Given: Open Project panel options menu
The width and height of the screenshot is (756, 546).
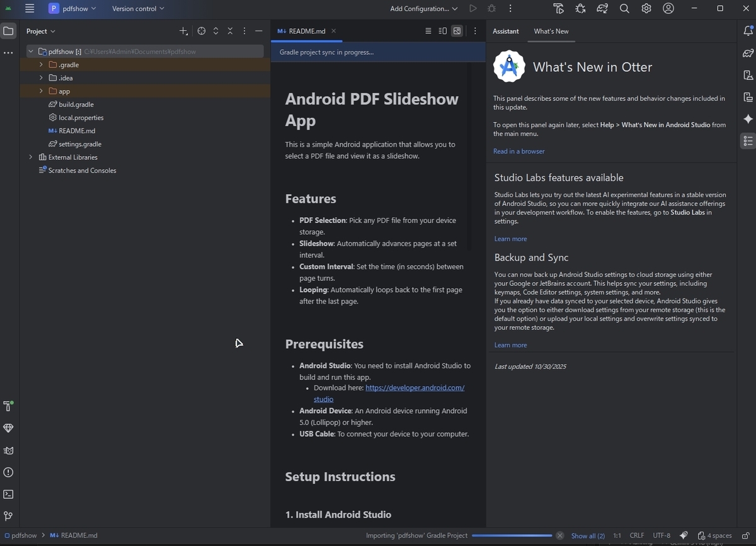Looking at the screenshot, I should (244, 31).
